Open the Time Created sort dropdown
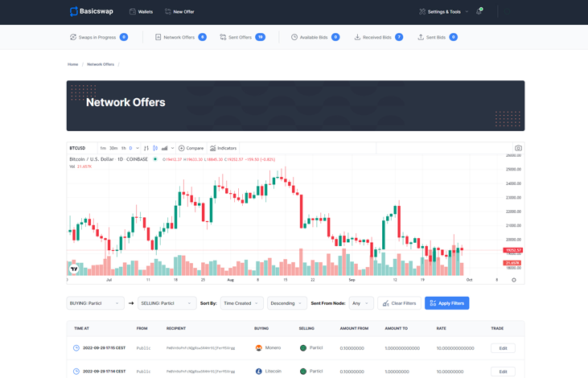The image size is (588, 378). [x=242, y=303]
